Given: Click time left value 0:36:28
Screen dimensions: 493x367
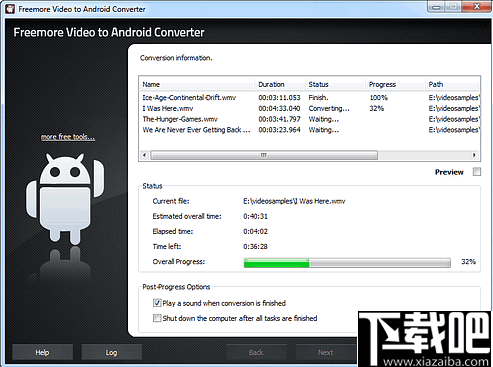Looking at the screenshot, I should (x=255, y=246).
